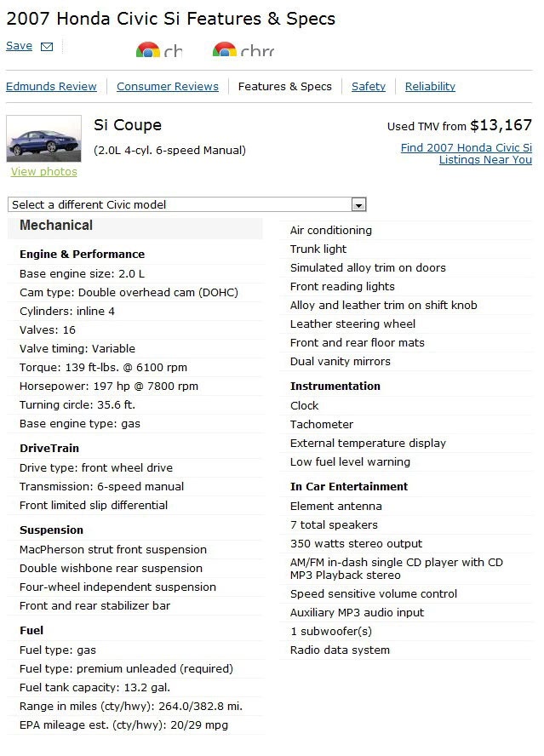Image resolution: width=544 pixels, height=756 pixels.
Task: Click the Save link
Action: 19,46
